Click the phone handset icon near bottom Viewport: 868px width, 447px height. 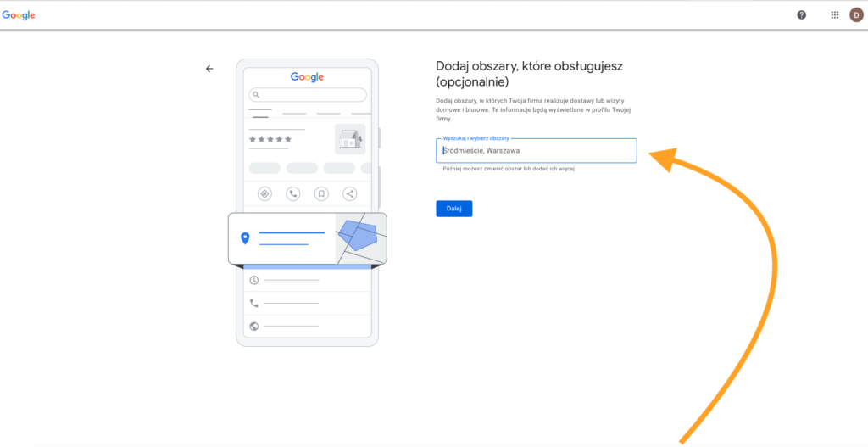254,303
